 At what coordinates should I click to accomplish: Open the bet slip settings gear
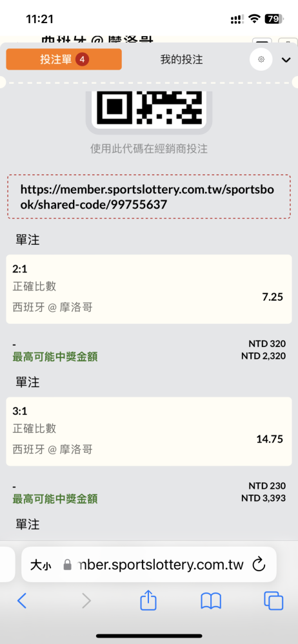pos(261,59)
